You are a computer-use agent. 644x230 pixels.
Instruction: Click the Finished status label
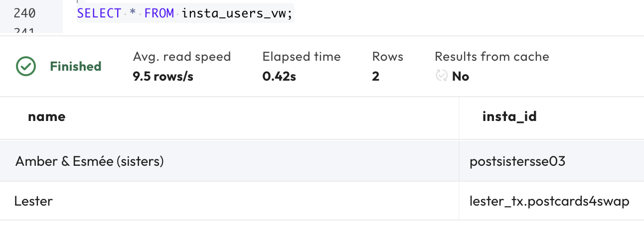pos(76,66)
